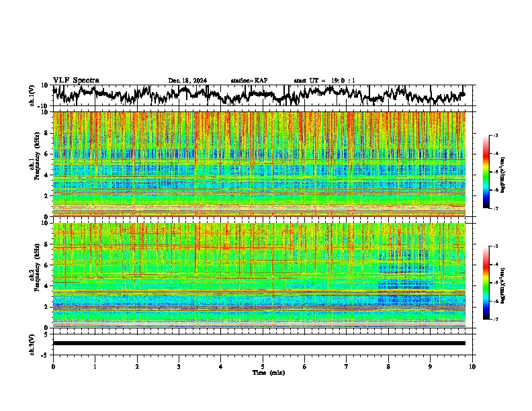
Task: Click the ch.1 "log(PSD)(V²/Hz)" colorbar label
Action: [x=503, y=175]
